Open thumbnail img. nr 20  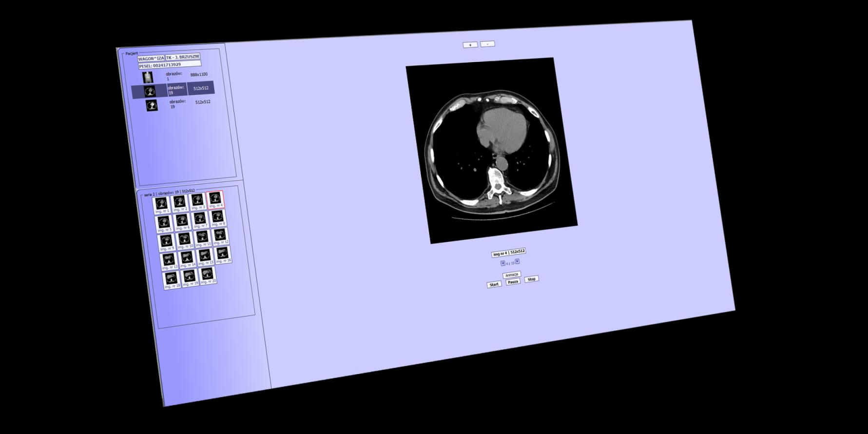[208, 276]
